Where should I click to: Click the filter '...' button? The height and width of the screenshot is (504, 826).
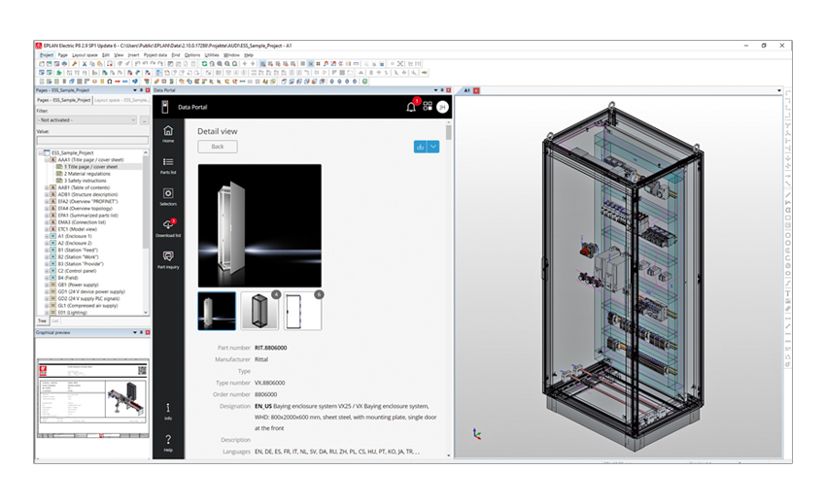click(x=145, y=120)
